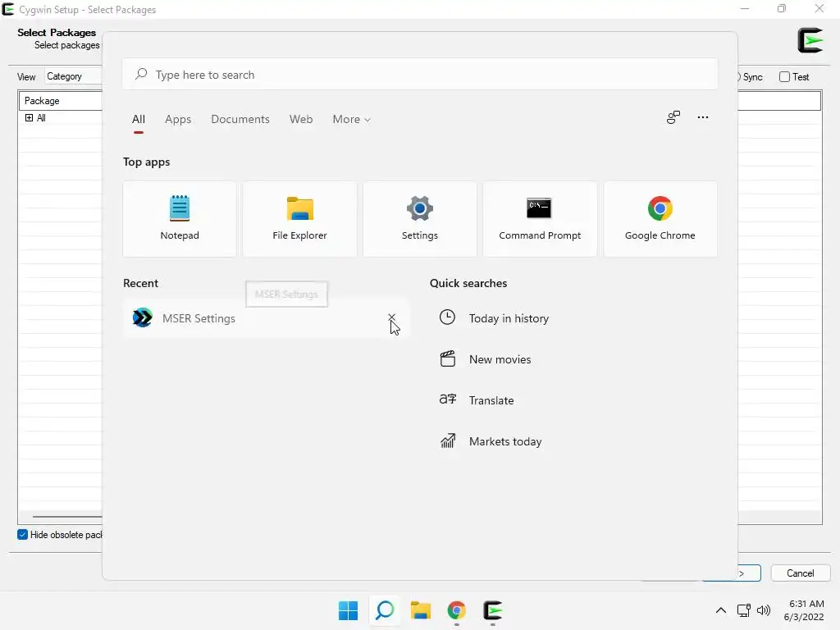Viewport: 840px width, 630px height.
Task: Click the chart icon beside Markets today
Action: (x=447, y=441)
